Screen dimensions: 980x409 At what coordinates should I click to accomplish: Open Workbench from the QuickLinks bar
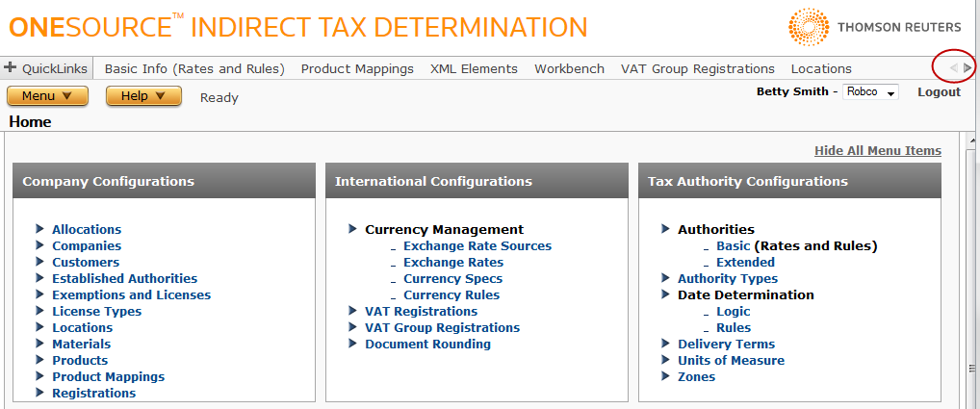(569, 69)
